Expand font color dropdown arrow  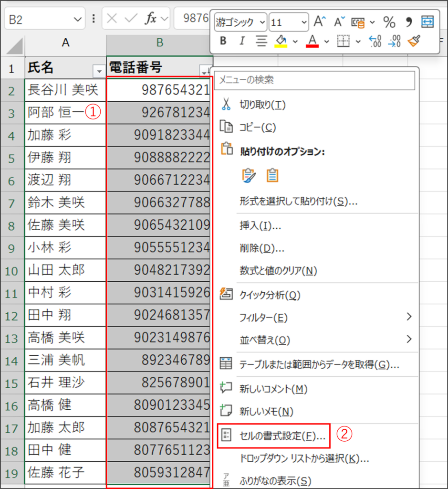(x=326, y=41)
